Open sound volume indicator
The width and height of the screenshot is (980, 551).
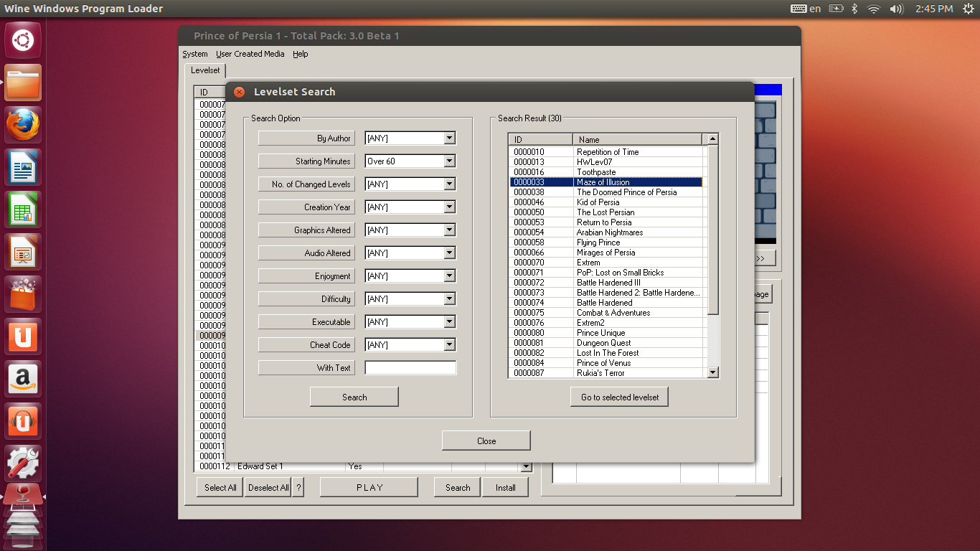(896, 9)
